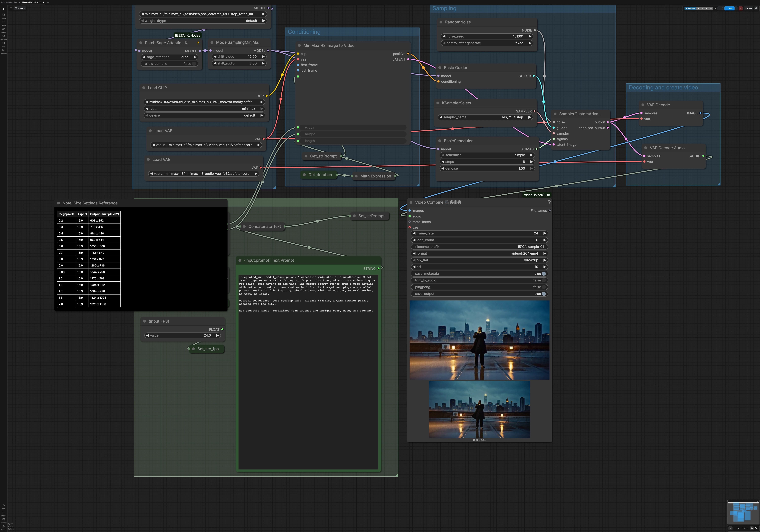Click the 0 active queue button
The width and height of the screenshot is (760, 532).
click(748, 8)
